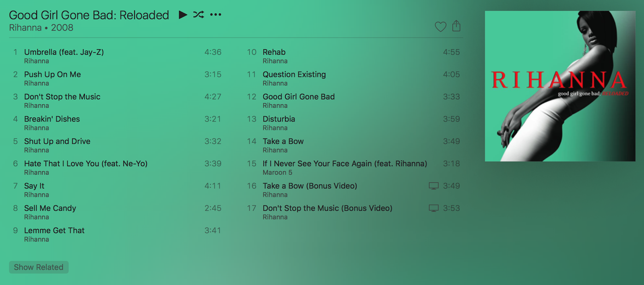Click the Show Related button
This screenshot has width=644, height=285.
pos(39,267)
